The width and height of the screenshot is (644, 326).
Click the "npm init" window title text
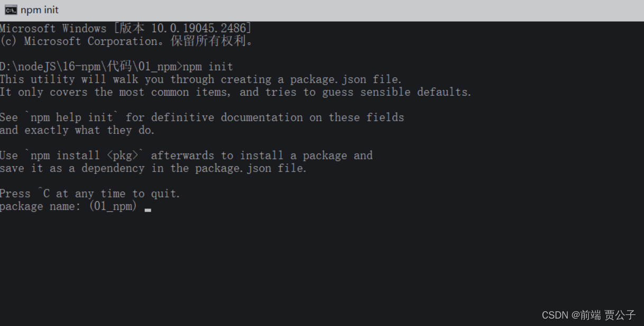pyautogui.click(x=40, y=10)
